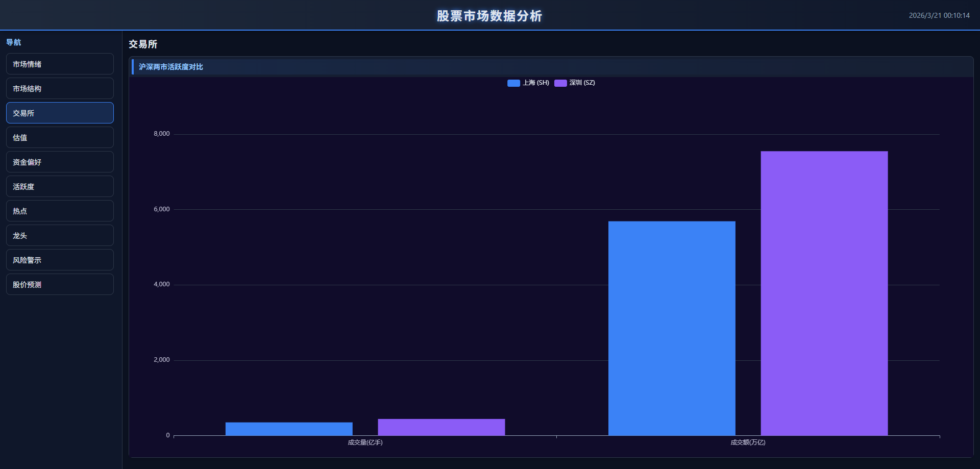Viewport: 980px width, 469px height.
Task: Click the purple Shenzhen 成交量 bar
Action: click(x=441, y=427)
